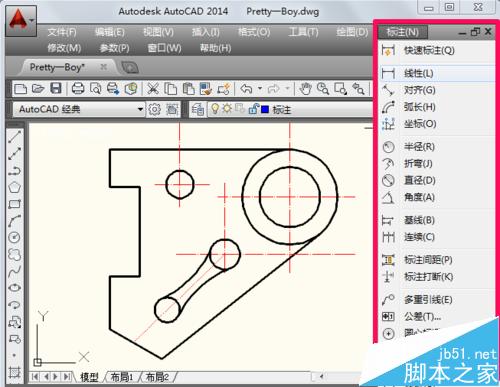Open the 修改(M) menu
The height and width of the screenshot is (387, 500).
point(64,48)
